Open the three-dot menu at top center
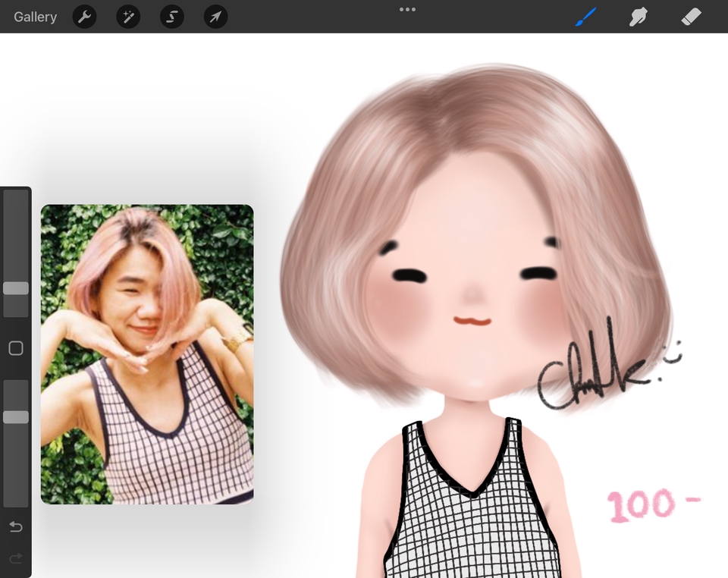 [407, 9]
